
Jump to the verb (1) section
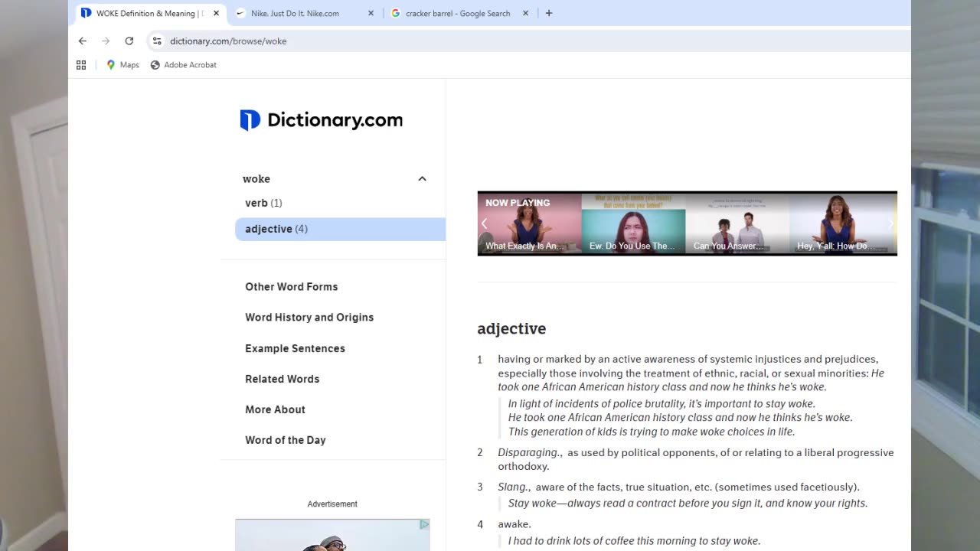pyautogui.click(x=263, y=203)
